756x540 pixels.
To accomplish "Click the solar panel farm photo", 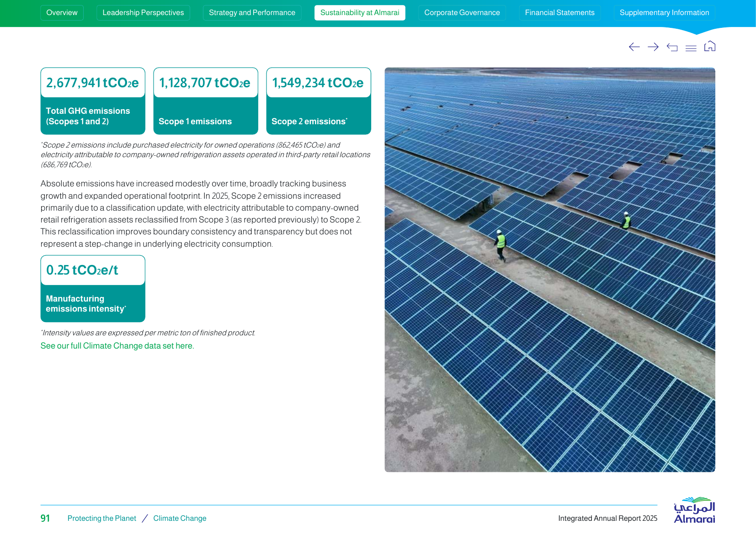I will tap(550, 270).
